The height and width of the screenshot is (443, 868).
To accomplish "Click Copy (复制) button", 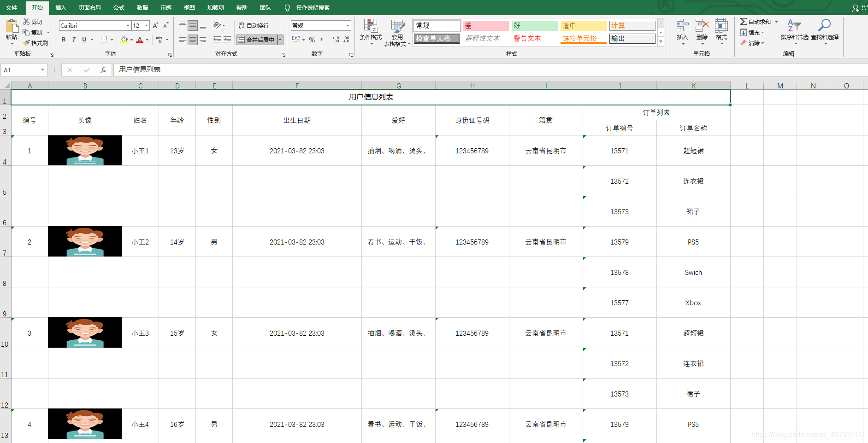I will click(x=33, y=32).
